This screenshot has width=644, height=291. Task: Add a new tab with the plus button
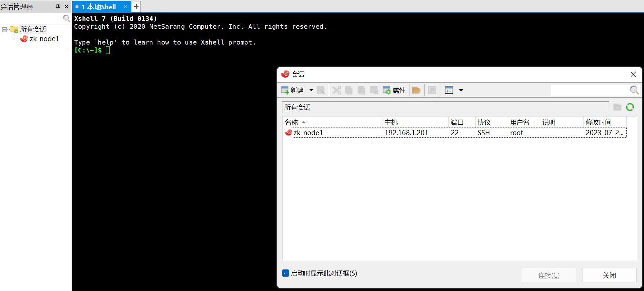tap(136, 6)
